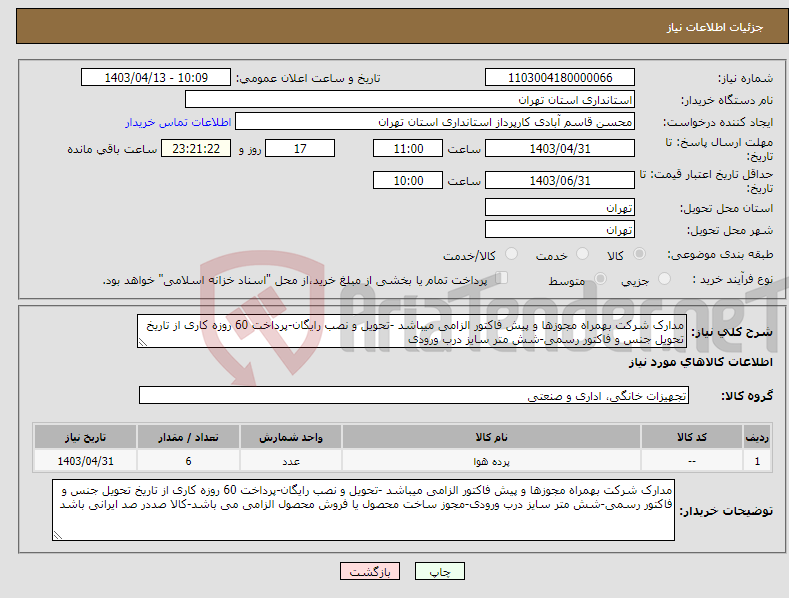
Task: Click the کد کالا column header
Action: (x=692, y=437)
